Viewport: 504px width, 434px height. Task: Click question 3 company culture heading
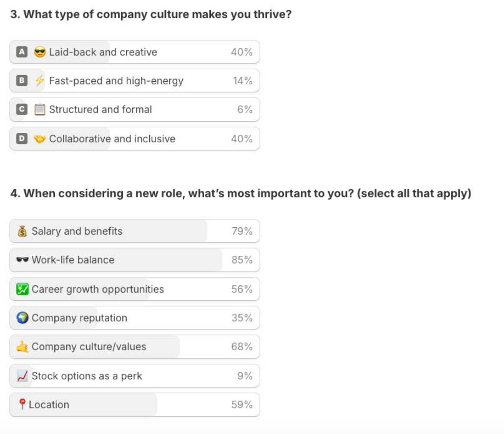151,14
